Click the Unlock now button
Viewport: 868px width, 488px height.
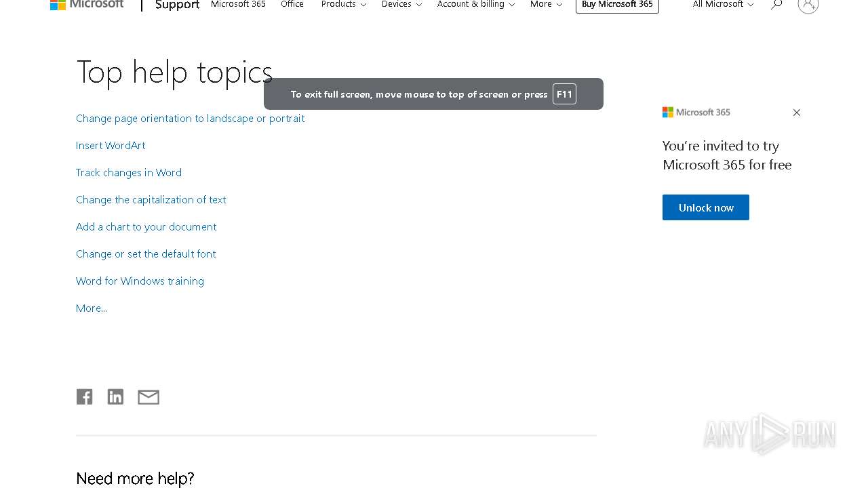706,207
